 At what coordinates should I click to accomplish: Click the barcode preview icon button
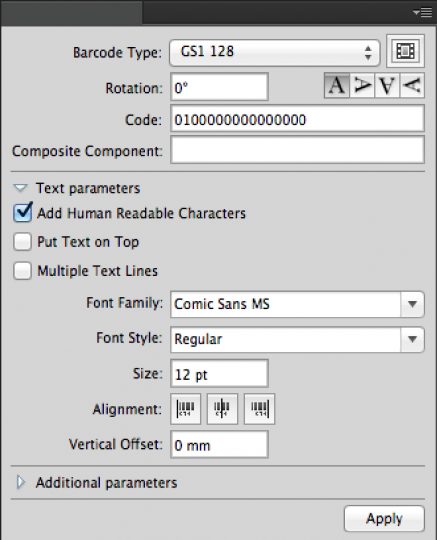click(405, 51)
